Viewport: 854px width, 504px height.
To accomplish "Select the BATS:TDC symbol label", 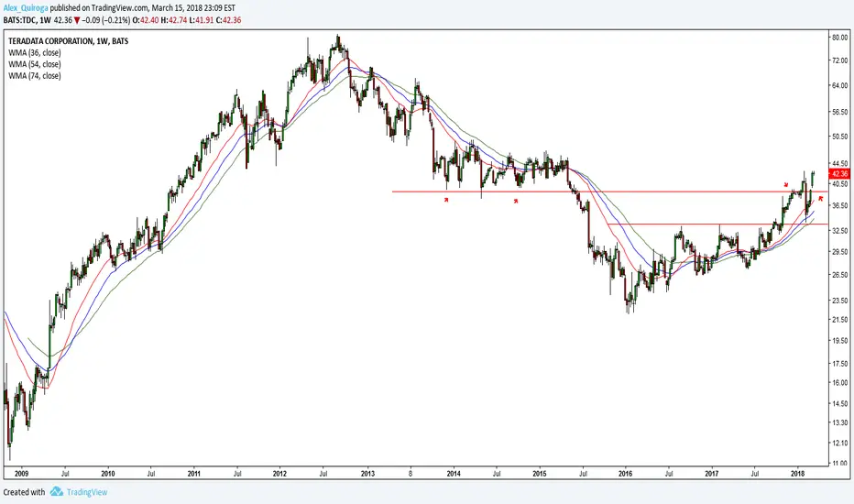I will point(19,20).
